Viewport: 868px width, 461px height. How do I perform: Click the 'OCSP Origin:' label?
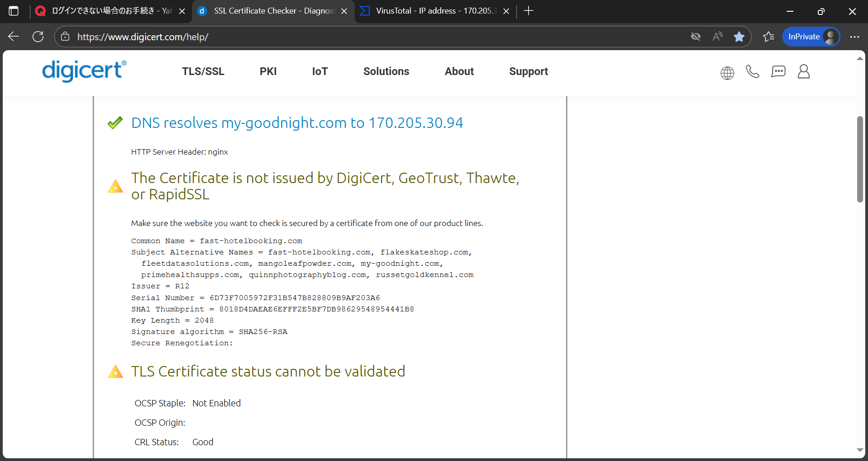tap(160, 423)
